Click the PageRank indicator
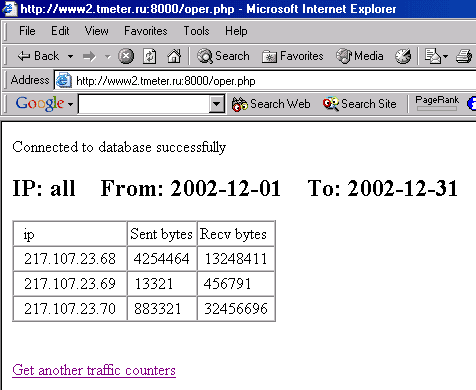Screen dimensions: 476x390 [x=437, y=103]
